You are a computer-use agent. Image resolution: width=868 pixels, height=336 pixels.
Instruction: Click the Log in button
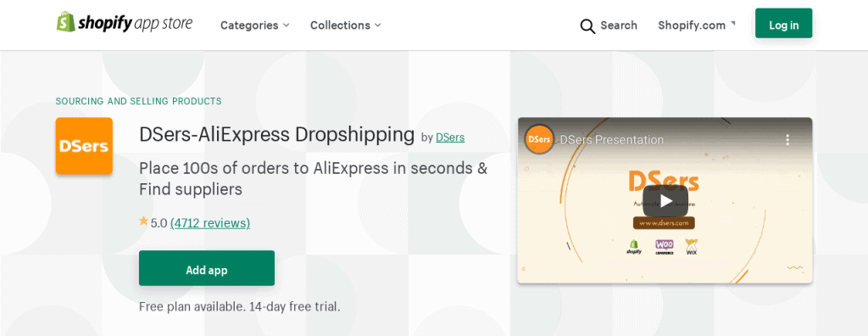point(783,23)
